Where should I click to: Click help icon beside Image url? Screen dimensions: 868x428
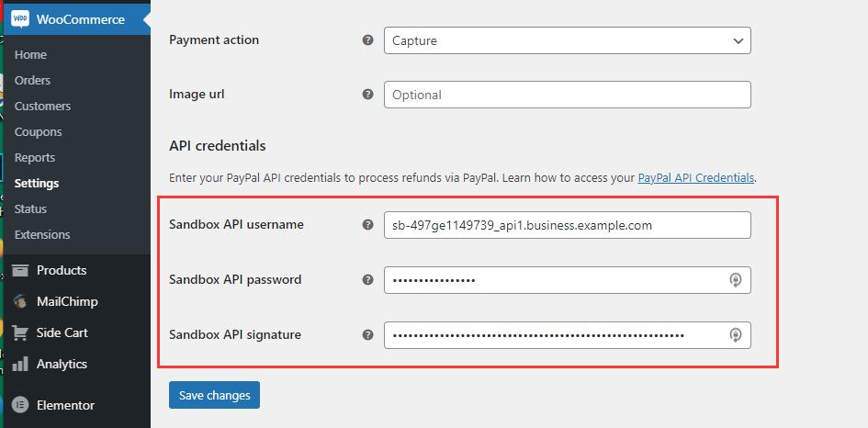pos(368,94)
